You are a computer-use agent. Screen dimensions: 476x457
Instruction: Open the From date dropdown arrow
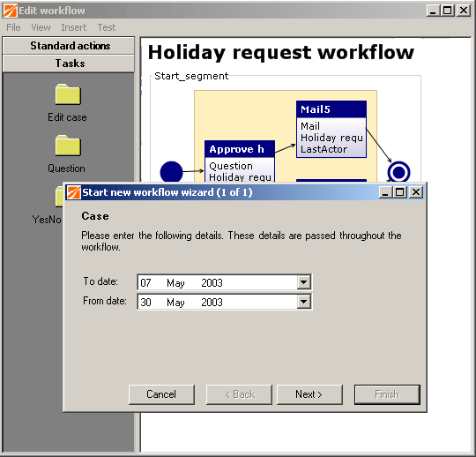tap(303, 302)
